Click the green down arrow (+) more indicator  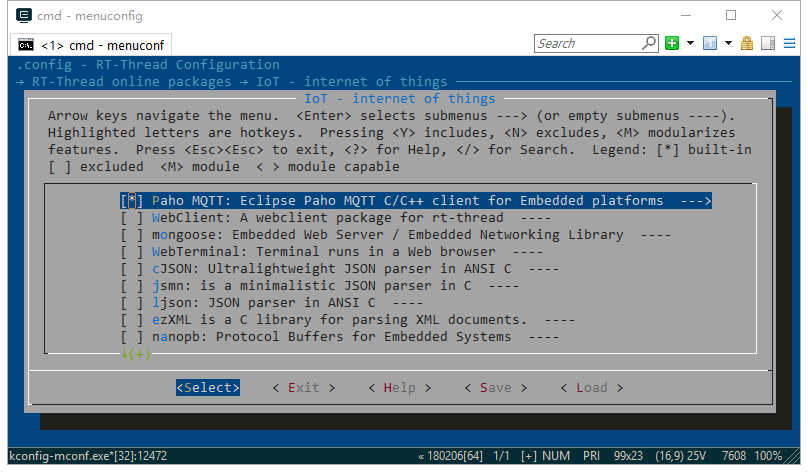click(135, 354)
